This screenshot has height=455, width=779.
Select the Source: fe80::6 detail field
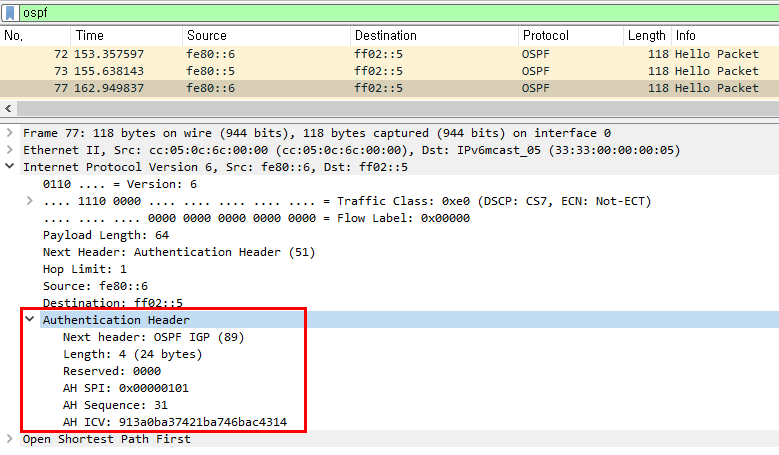pos(95,286)
